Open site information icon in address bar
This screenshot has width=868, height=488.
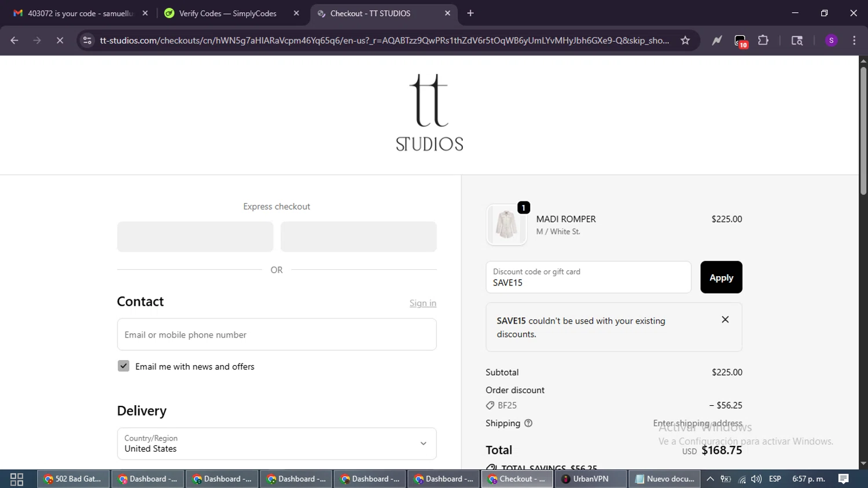(x=87, y=41)
